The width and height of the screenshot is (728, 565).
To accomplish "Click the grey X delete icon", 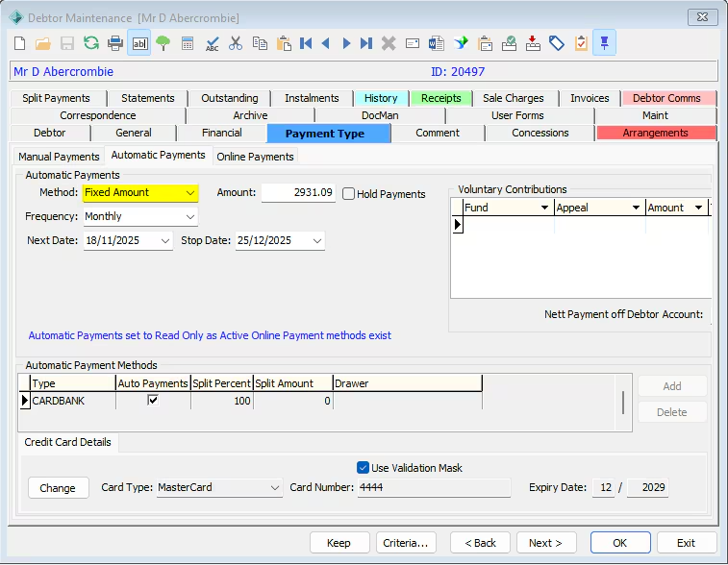I will (389, 43).
